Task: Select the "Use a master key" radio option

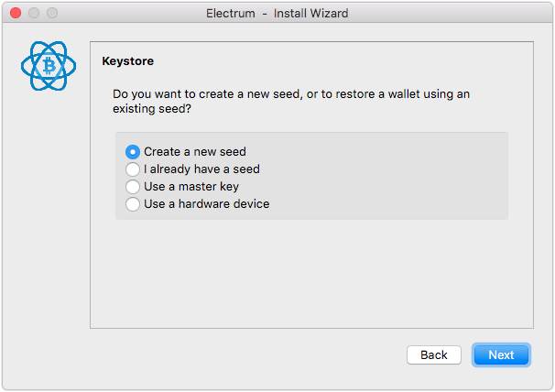Action: (x=133, y=187)
